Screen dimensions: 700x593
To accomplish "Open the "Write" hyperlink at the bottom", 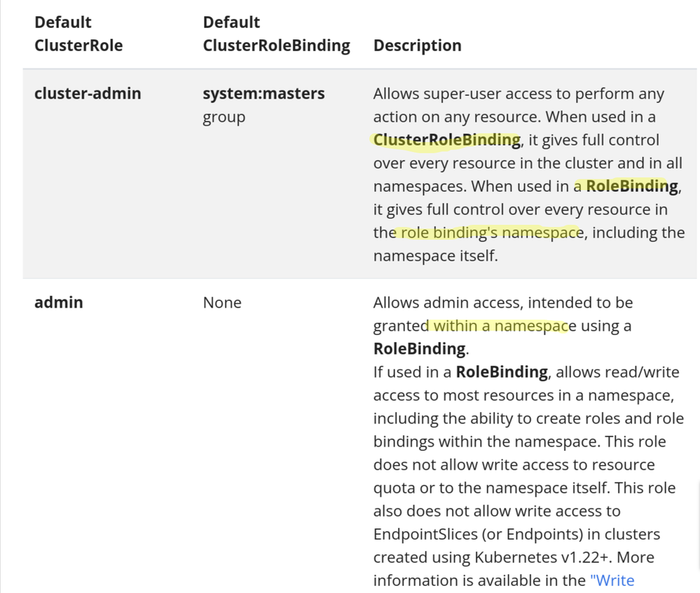I will click(612, 580).
